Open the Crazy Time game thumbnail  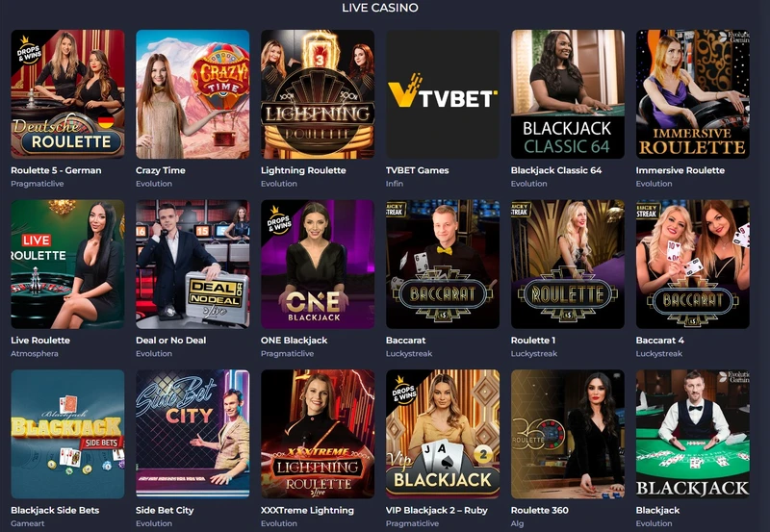[192, 94]
